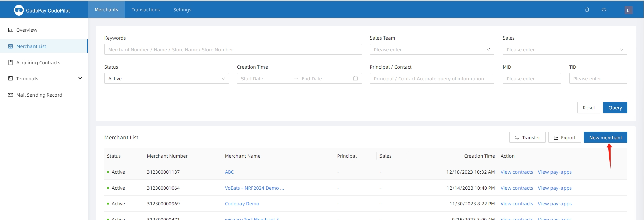644x220 pixels.
Task: View contracts for merchant ABC
Action: pos(517,172)
